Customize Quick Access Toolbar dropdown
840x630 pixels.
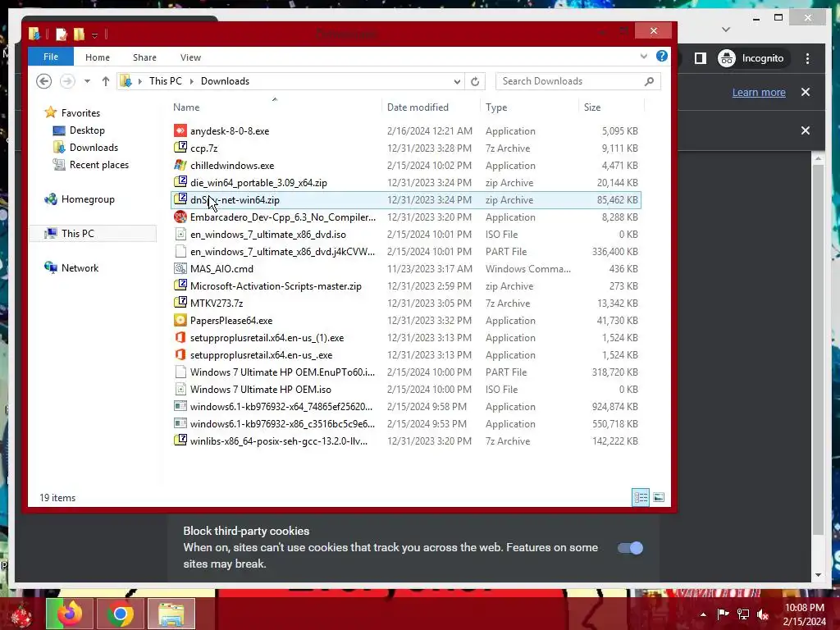tap(95, 35)
